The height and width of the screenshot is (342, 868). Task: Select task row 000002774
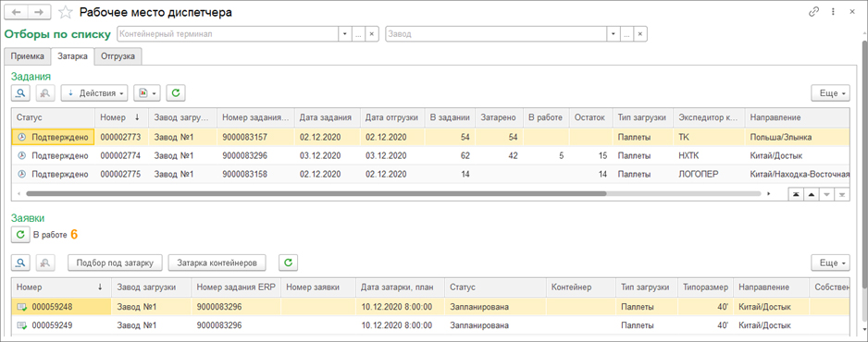tap(430, 156)
